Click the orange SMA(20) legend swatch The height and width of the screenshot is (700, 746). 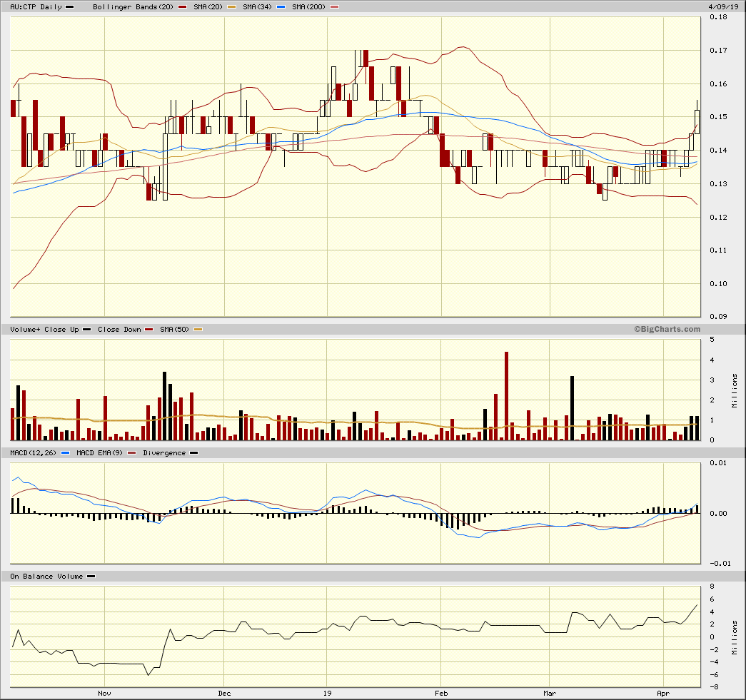tap(232, 6)
